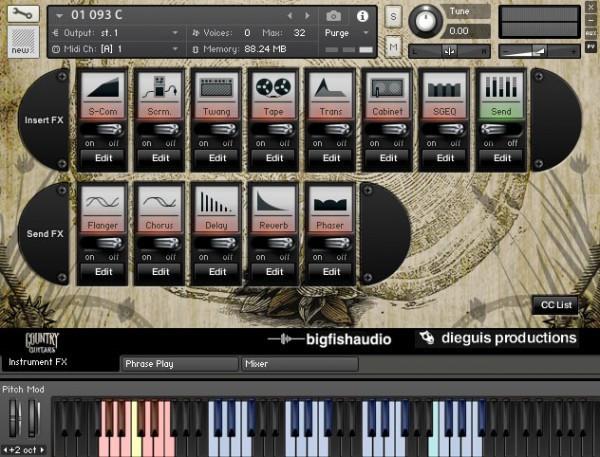Click the CC List button
The width and height of the screenshot is (600, 457).
pos(555,304)
